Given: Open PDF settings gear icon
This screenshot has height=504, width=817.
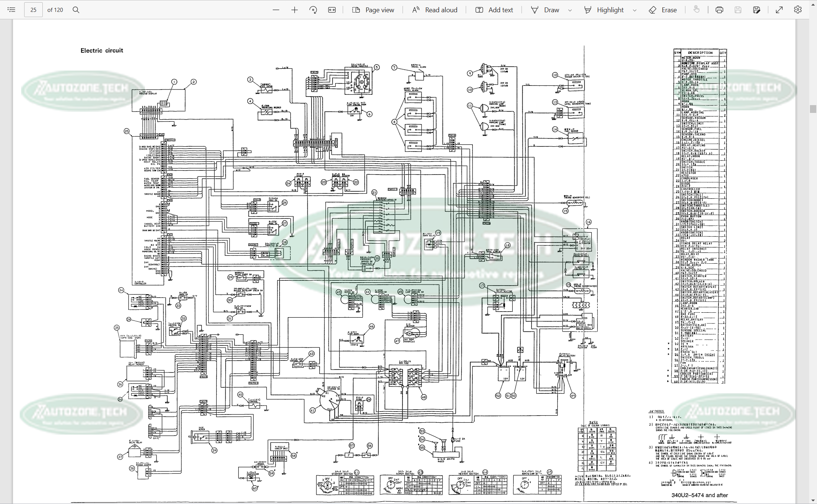Looking at the screenshot, I should coord(798,10).
